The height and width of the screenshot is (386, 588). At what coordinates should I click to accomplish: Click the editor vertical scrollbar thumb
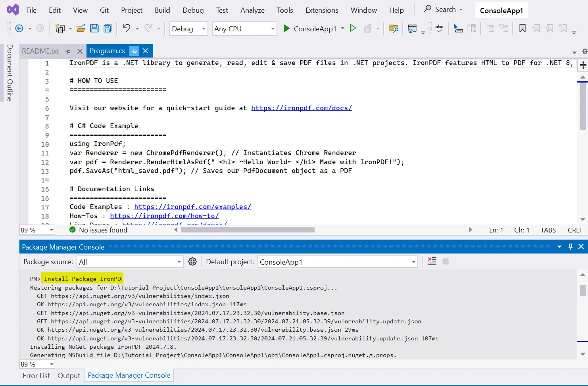[582, 106]
